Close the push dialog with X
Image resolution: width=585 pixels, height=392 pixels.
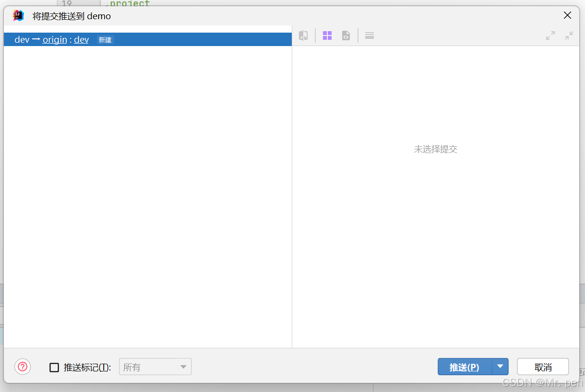click(567, 15)
